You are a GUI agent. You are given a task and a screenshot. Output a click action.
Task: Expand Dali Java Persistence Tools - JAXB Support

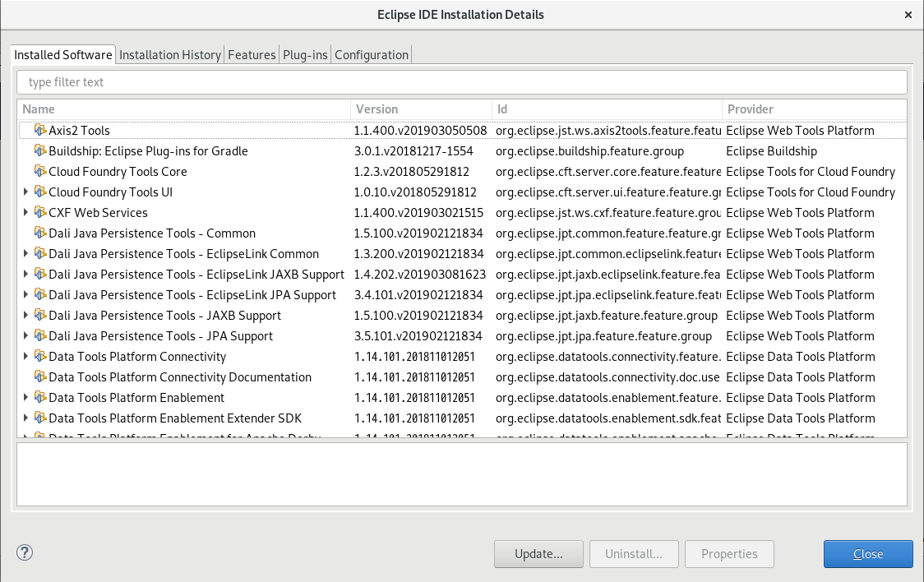pyautogui.click(x=25, y=315)
